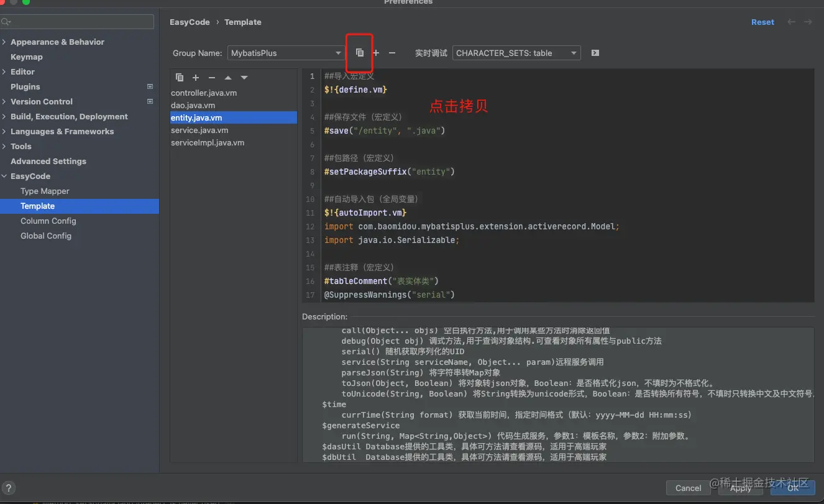This screenshot has width=824, height=504.
Task: Select controller.java.vm in the template list
Action: (204, 93)
